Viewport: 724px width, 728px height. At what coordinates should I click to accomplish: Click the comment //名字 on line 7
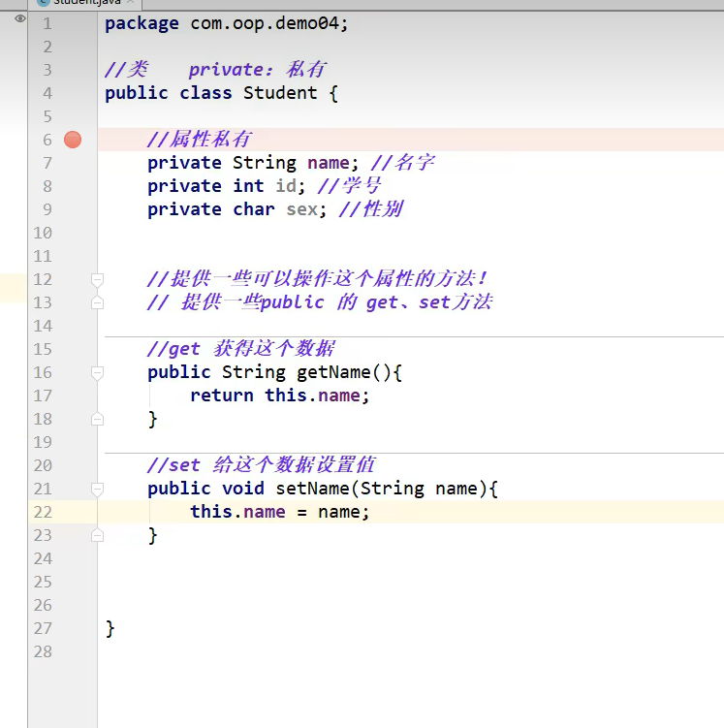tap(402, 163)
